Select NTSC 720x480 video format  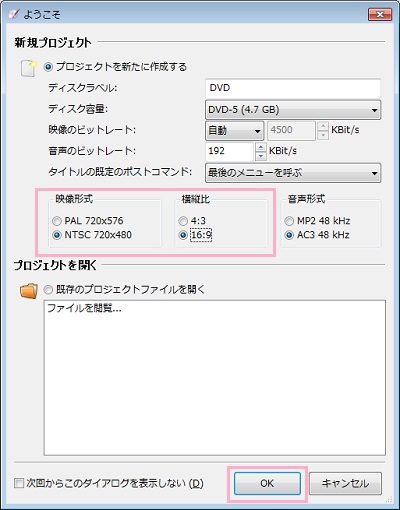[57, 235]
